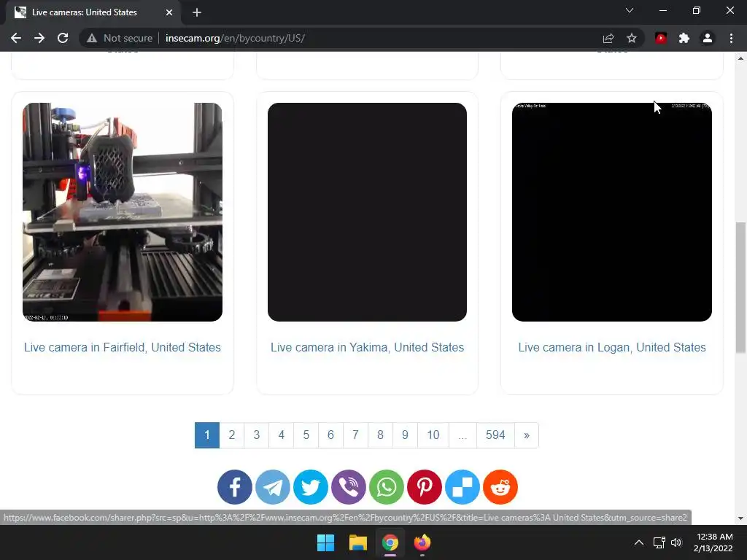Go to page 6 of results
This screenshot has height=560, width=747.
[330, 435]
